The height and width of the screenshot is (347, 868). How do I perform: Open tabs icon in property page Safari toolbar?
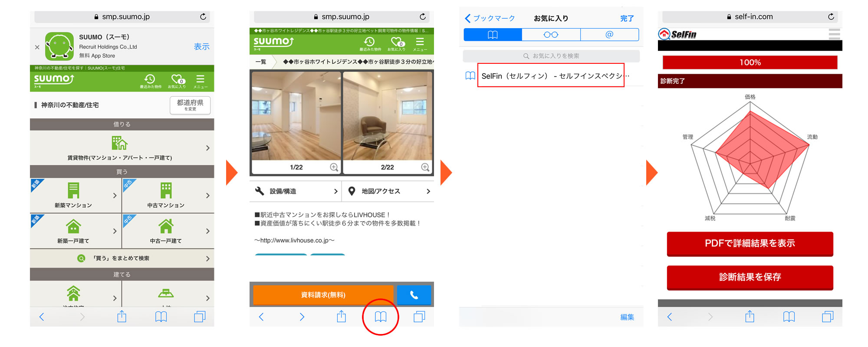point(419,317)
